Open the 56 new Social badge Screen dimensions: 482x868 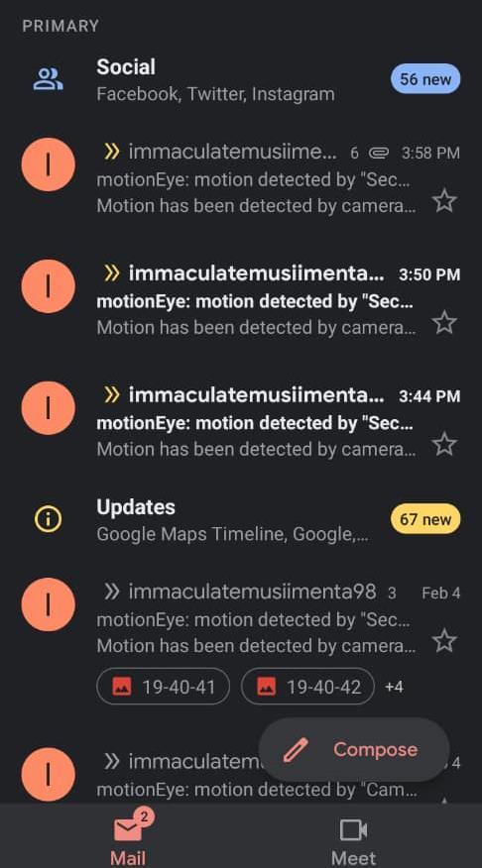click(425, 79)
